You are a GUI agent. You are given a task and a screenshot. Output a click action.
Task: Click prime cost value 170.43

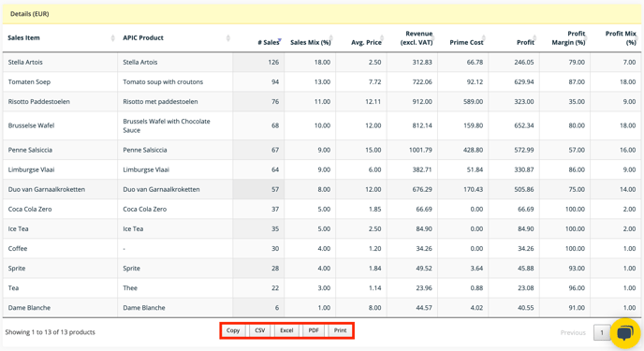pos(473,190)
